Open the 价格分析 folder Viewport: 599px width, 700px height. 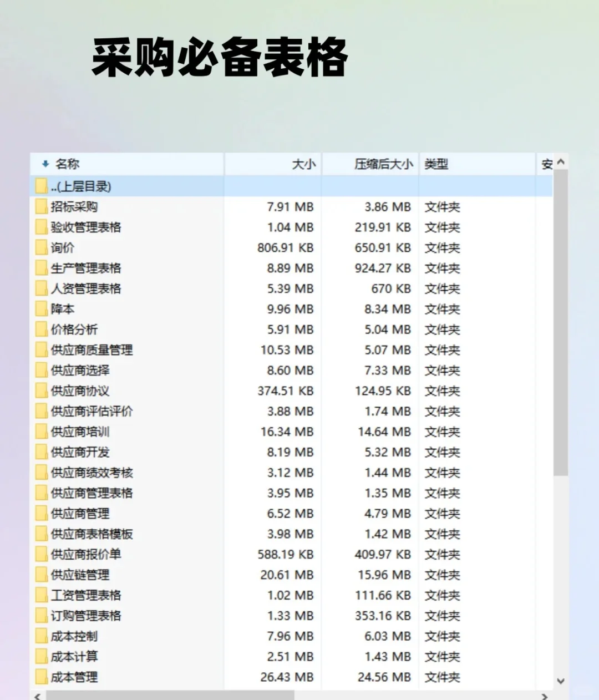pos(72,329)
